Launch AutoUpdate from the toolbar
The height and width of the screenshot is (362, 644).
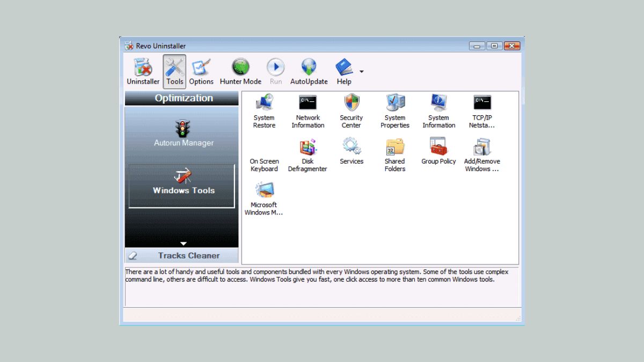tap(309, 72)
